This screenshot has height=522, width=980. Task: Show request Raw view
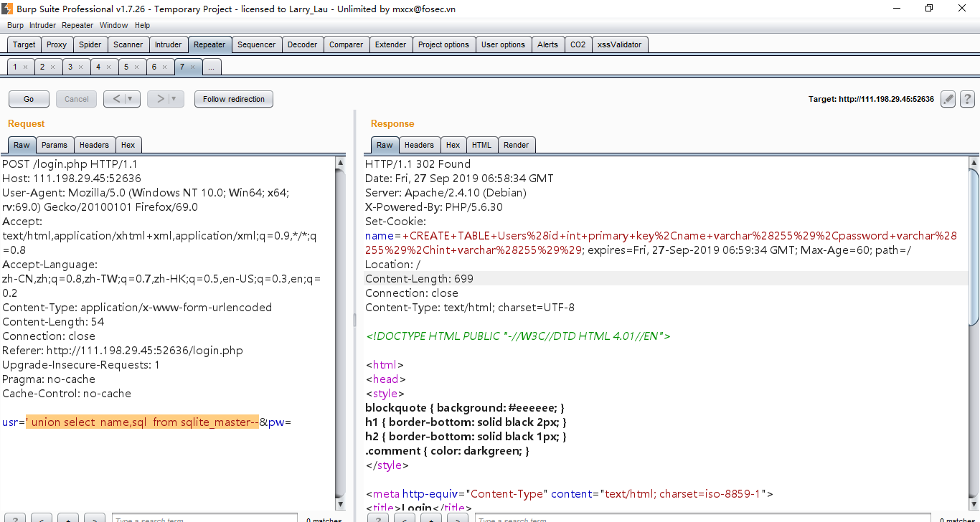[22, 145]
